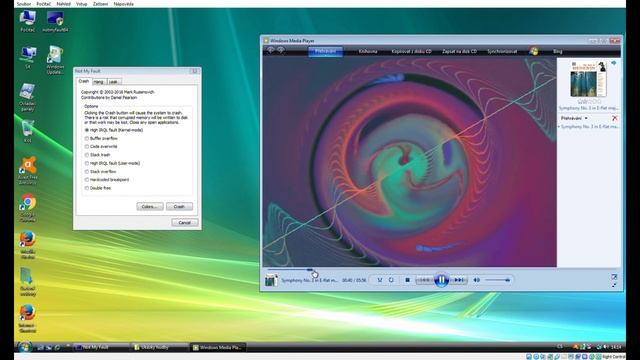Click Cancel in Not My Fault dialog
The width and height of the screenshot is (640, 360).
coord(185,222)
